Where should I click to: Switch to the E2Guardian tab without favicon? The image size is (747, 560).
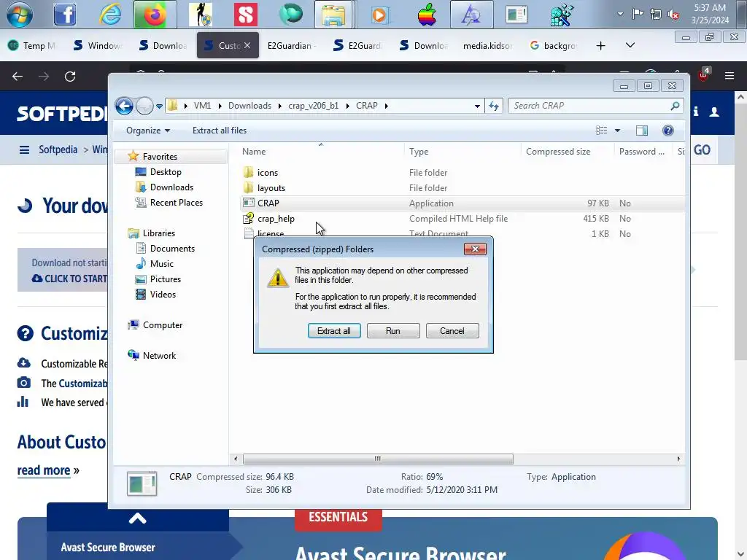click(x=292, y=46)
